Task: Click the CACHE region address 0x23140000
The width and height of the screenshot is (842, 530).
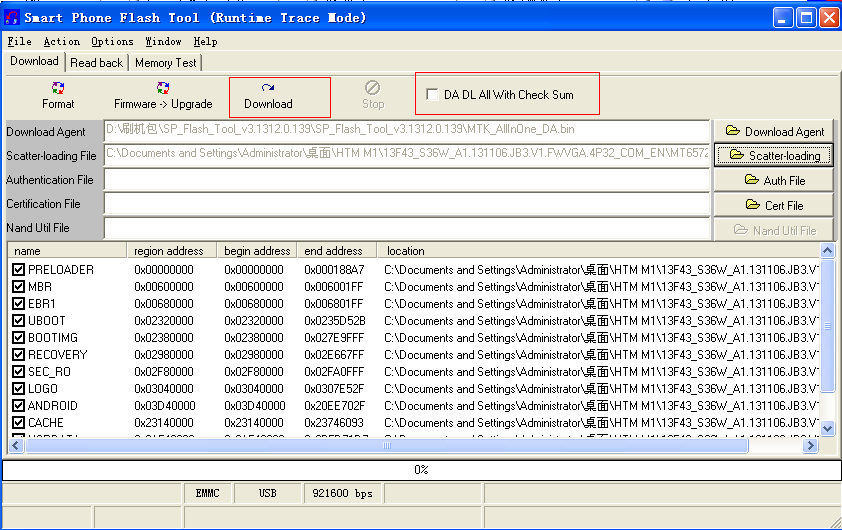Action: click(164, 423)
